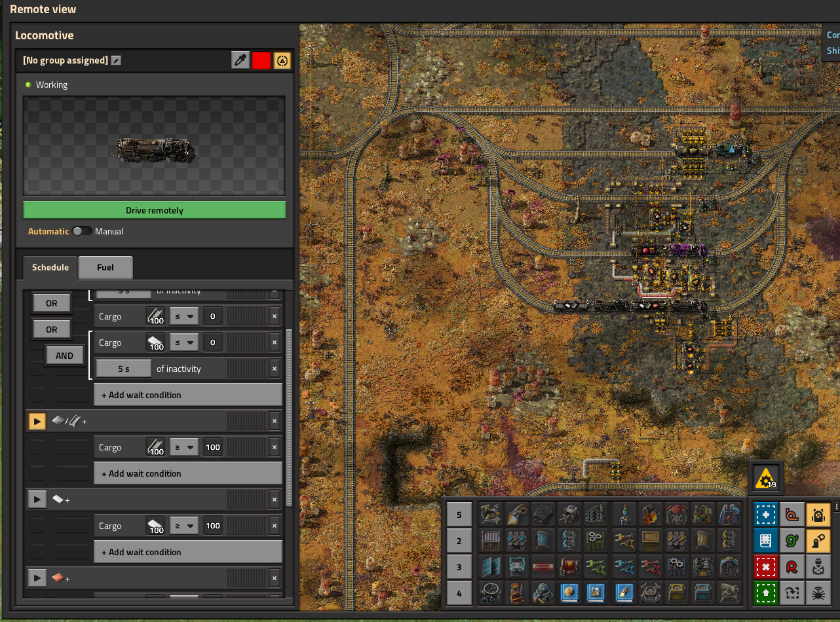Click the Drive remotely button
The width and height of the screenshot is (840, 622).
155,210
